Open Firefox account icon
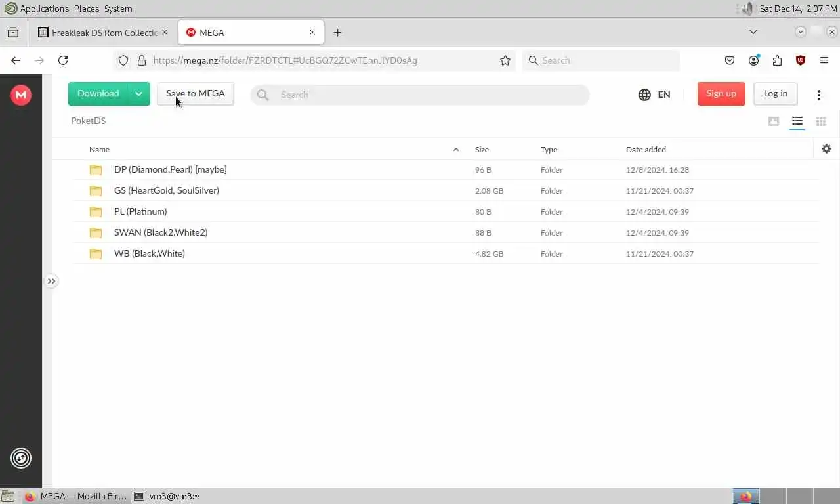The width and height of the screenshot is (840, 504). tap(753, 60)
